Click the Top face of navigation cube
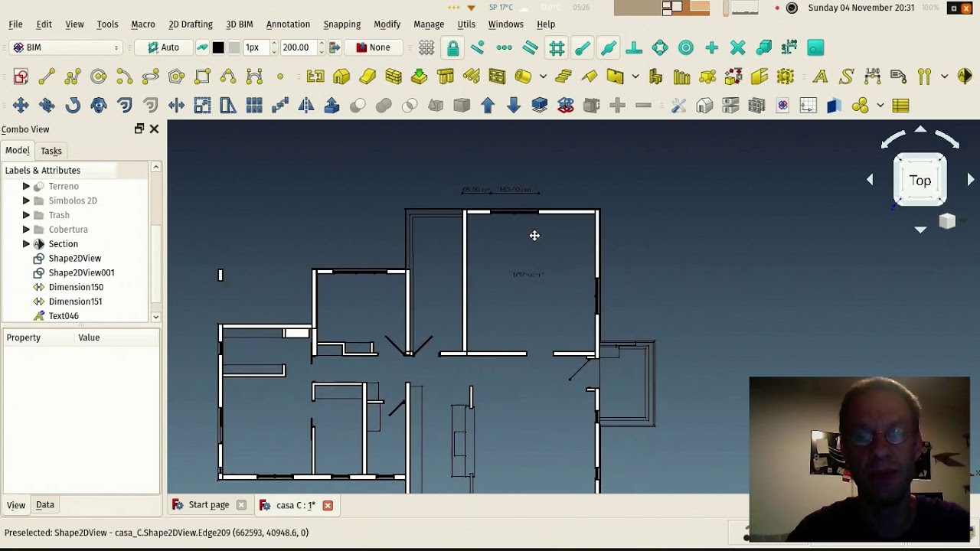The width and height of the screenshot is (980, 551). 920,181
